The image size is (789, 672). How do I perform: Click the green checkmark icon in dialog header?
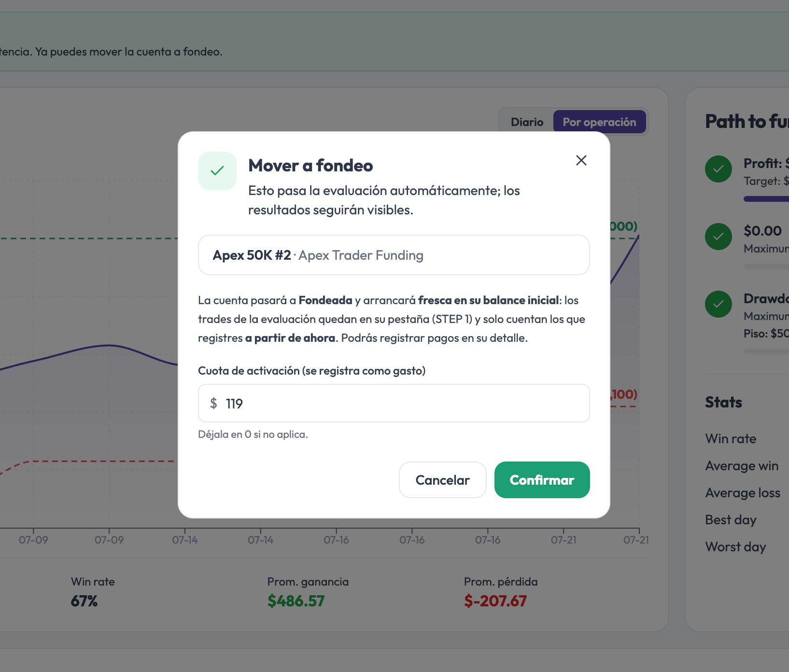click(217, 171)
